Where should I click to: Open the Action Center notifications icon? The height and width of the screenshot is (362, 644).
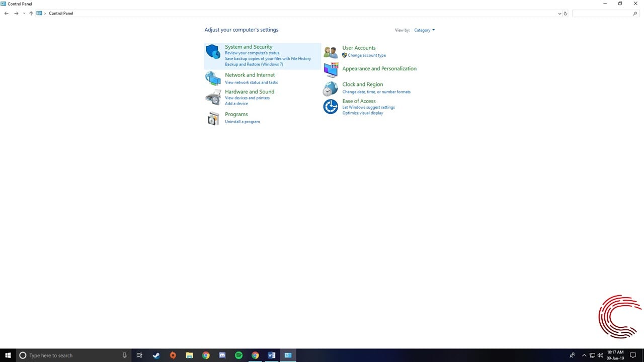point(633,355)
